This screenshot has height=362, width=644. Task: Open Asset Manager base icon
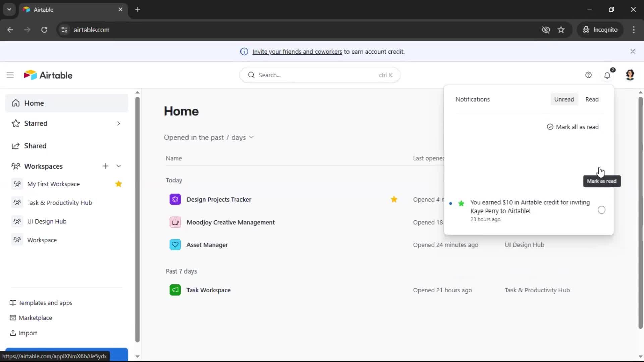pos(175,245)
